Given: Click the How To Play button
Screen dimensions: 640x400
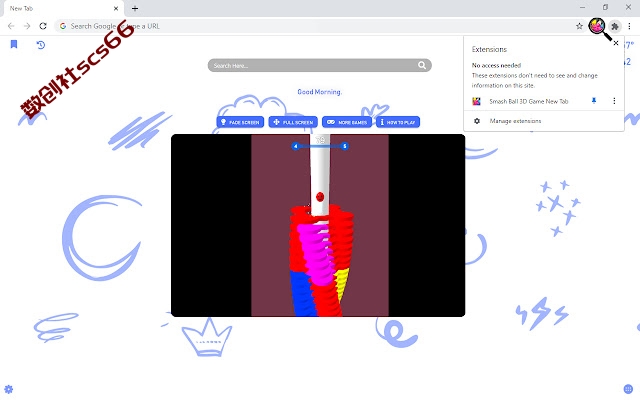Looking at the screenshot, I should pyautogui.click(x=398, y=122).
